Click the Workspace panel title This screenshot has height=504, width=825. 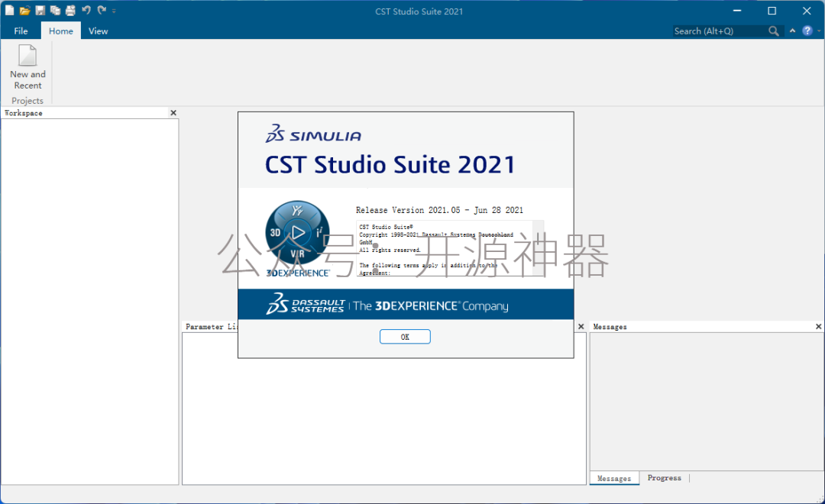pos(23,113)
